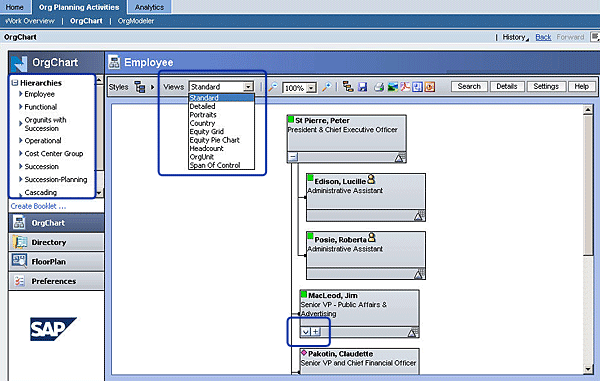
Task: Open the Directory sidebar panel
Action: click(56, 242)
